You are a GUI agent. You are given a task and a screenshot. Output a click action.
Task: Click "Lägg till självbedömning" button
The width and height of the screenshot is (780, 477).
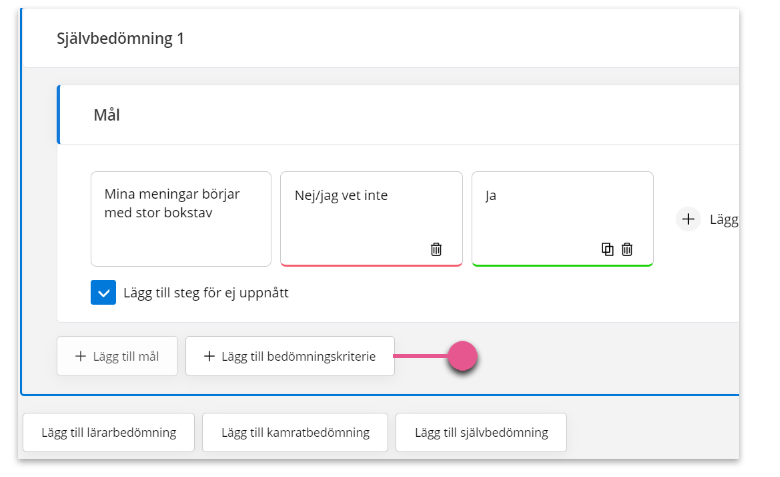(x=481, y=433)
